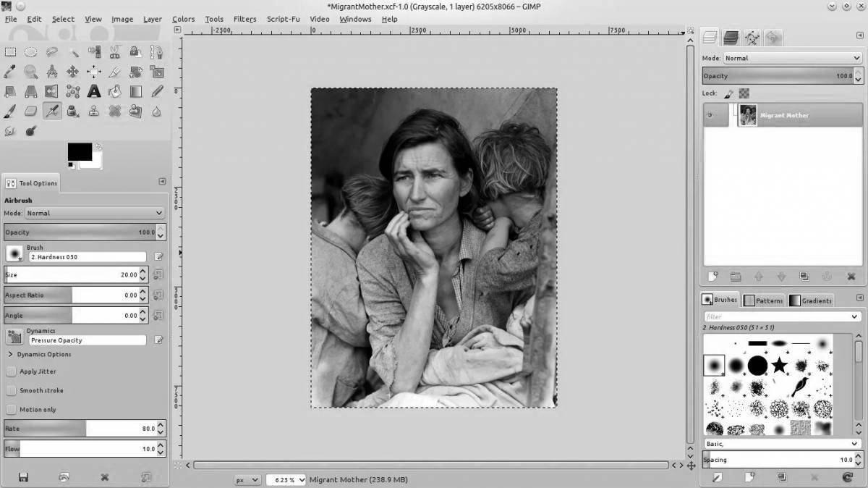This screenshot has width=868, height=488.
Task: Delete the selected layer
Action: 850,276
